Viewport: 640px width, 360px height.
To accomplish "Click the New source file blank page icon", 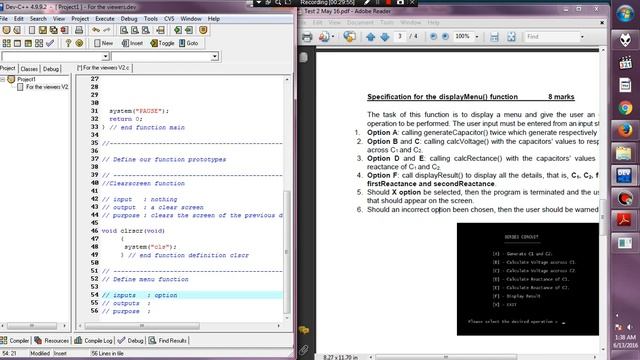I will click(x=32, y=30).
